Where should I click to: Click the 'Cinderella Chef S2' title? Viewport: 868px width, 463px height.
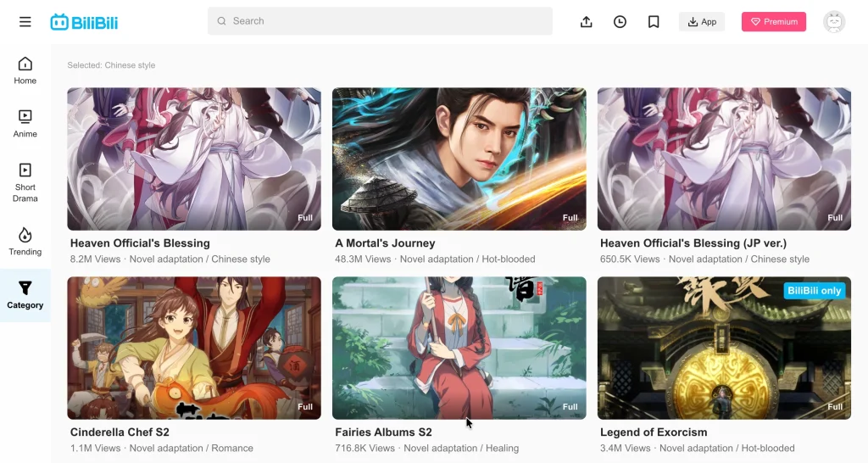pyautogui.click(x=120, y=432)
